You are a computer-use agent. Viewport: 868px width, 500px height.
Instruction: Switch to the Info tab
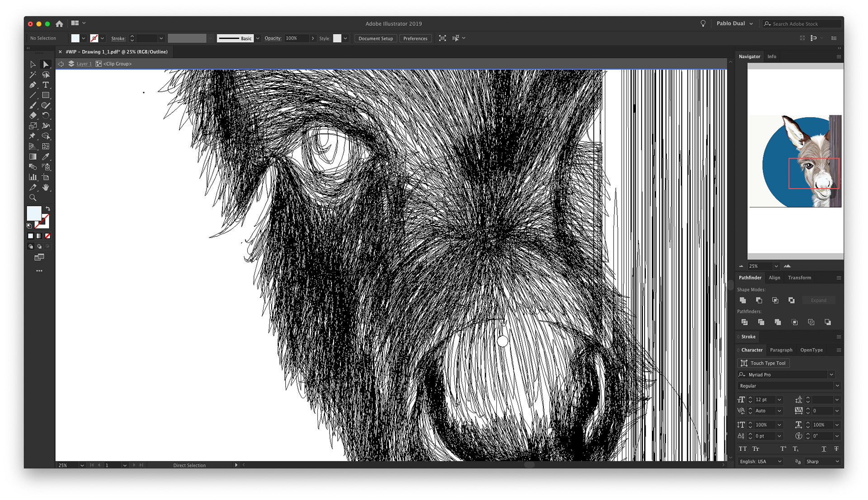point(772,57)
